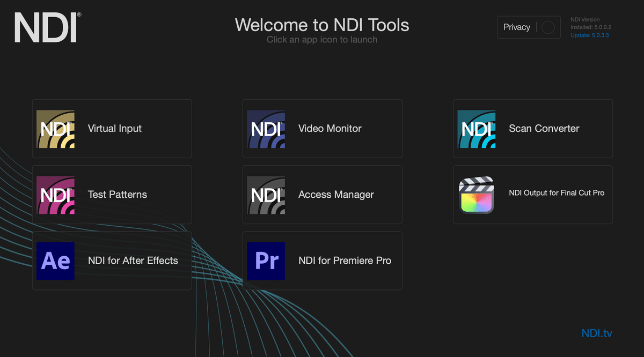
Task: Choose the NDI for After Effects label
Action: tap(133, 261)
